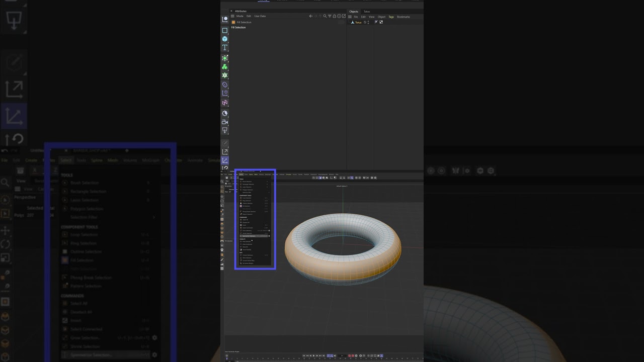
Task: Open the Attributes panel hamburger menu
Action: (232, 16)
